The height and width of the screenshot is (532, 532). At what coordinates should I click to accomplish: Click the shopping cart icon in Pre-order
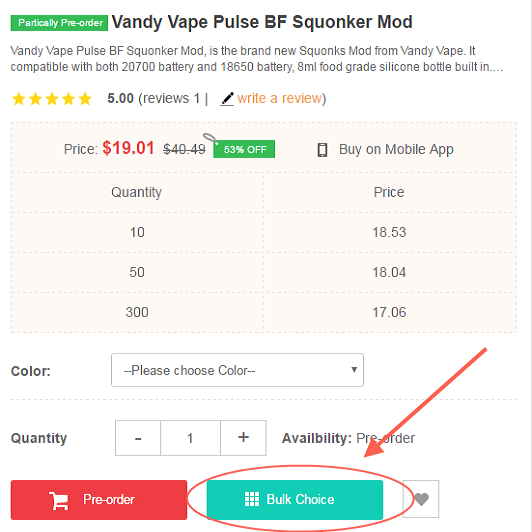coord(59,500)
